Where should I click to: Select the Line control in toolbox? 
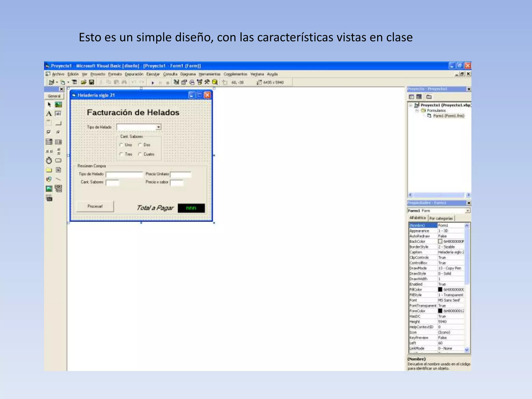[x=58, y=179]
